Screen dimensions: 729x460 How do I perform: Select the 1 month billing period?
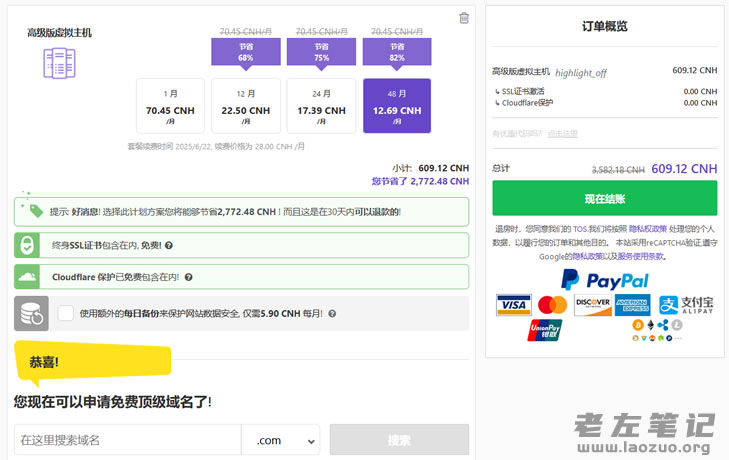(170, 106)
